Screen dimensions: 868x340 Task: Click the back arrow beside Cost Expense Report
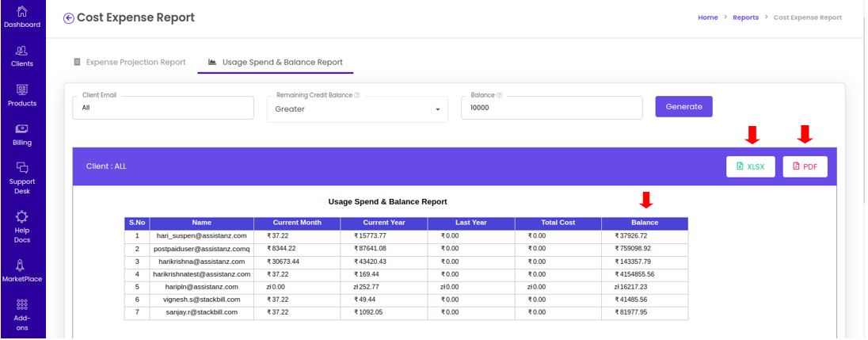[x=69, y=18]
